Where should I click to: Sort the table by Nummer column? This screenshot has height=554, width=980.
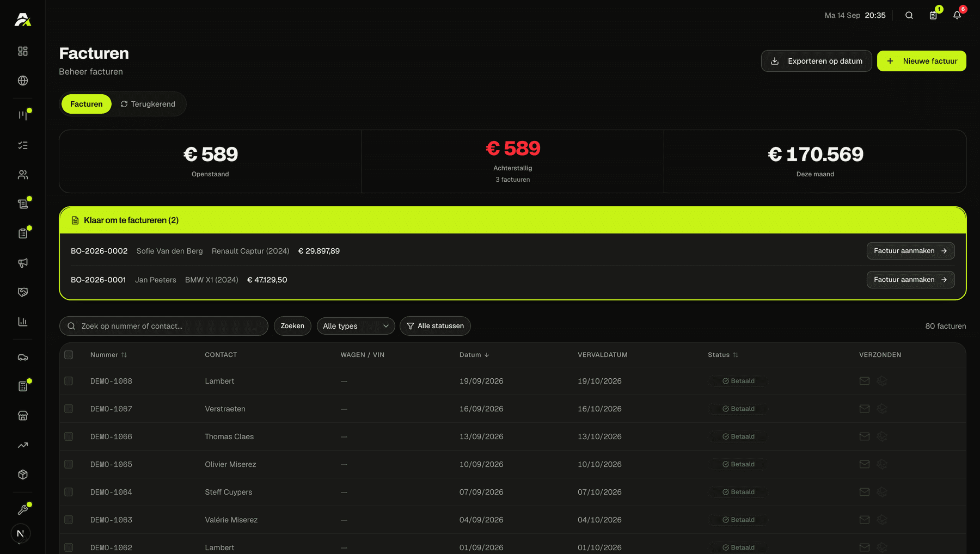tap(108, 355)
